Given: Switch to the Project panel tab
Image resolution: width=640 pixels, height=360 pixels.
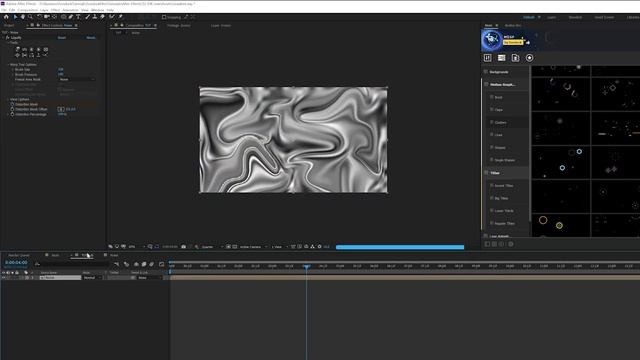Looking at the screenshot, I should click(x=9, y=25).
